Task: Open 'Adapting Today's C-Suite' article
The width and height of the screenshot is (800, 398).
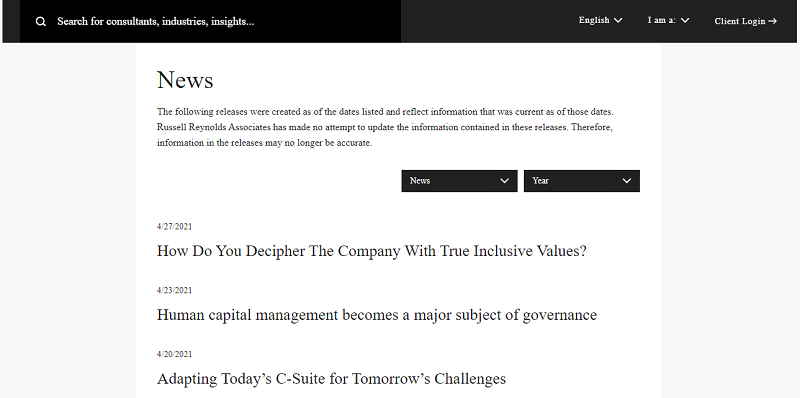Action: pos(331,379)
